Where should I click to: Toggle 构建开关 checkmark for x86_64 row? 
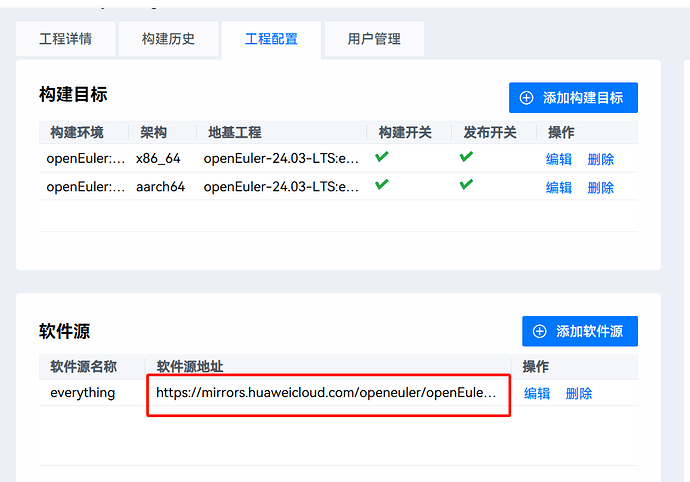[381, 158]
